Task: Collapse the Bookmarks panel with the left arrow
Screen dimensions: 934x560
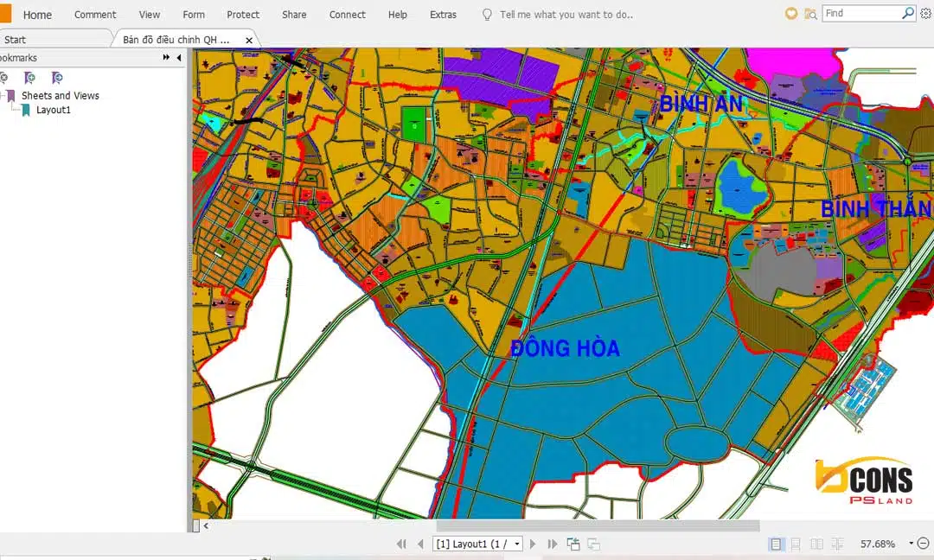Action: pos(179,58)
